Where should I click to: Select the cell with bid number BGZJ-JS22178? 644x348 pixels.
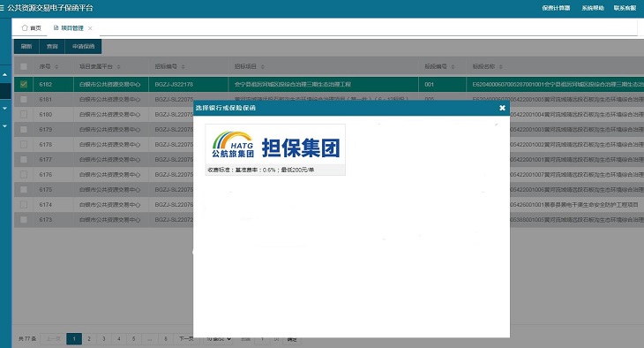[x=188, y=84]
